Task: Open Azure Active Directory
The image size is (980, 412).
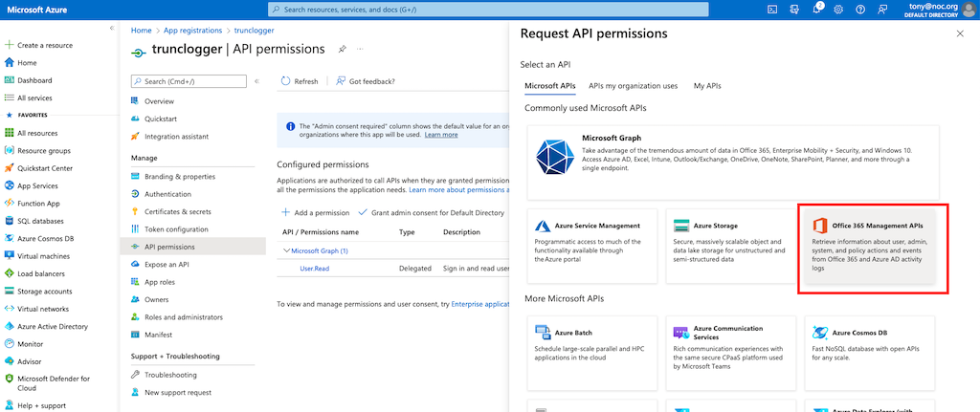Action: pyautogui.click(x=46, y=326)
